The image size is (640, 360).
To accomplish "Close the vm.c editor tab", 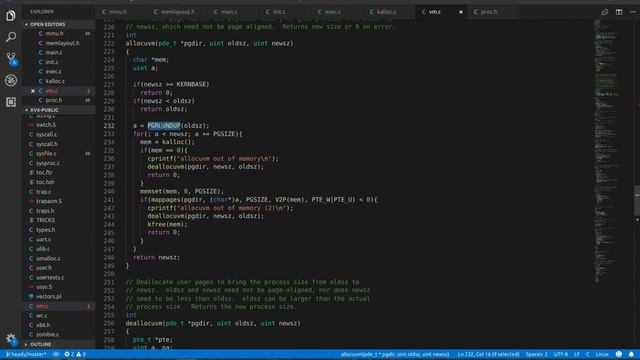I will (x=461, y=12).
